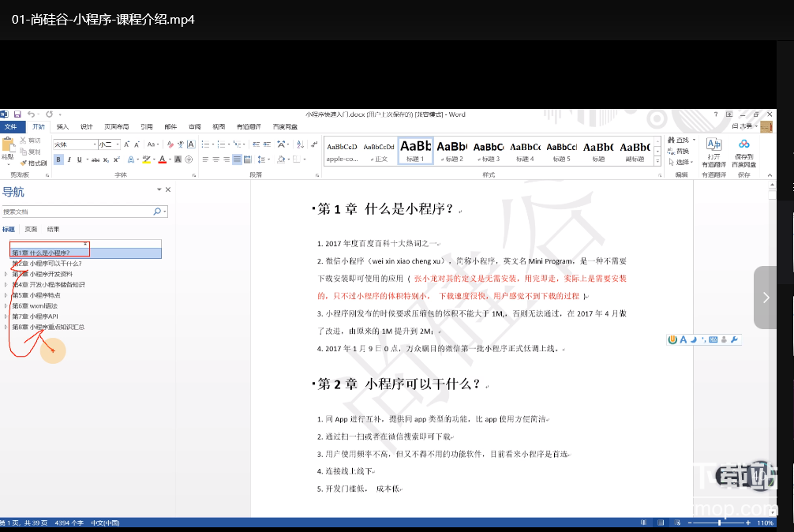Click the Paste (粘贴) clipboard icon
Screen dimensions: 794x532
pos(8,146)
